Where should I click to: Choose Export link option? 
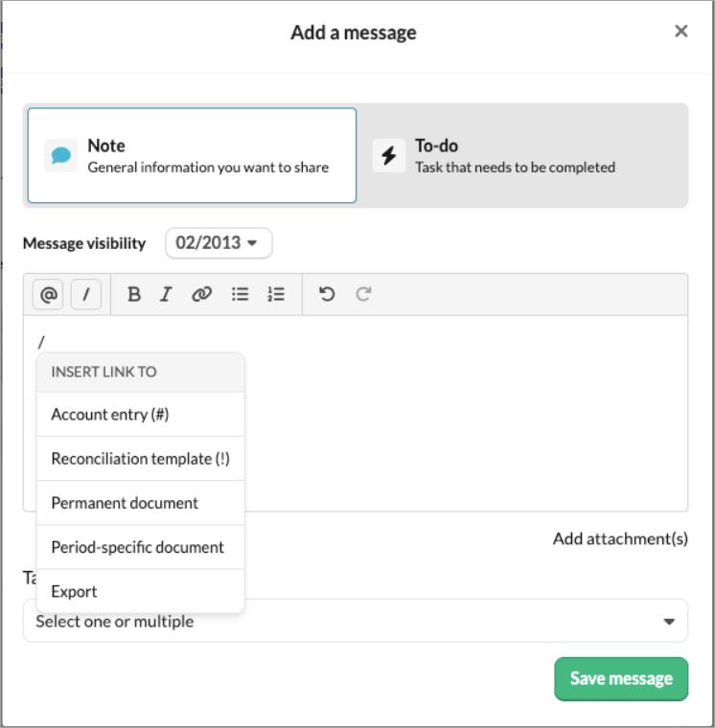[140, 592]
